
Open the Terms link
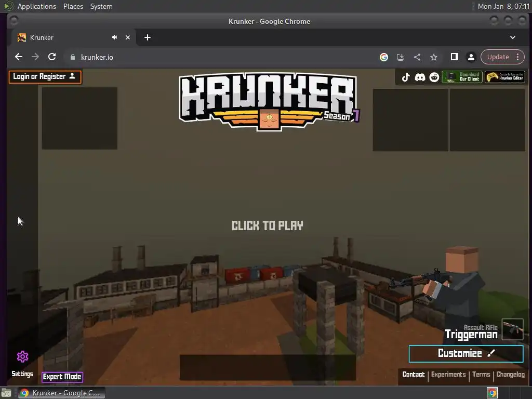[x=481, y=374]
